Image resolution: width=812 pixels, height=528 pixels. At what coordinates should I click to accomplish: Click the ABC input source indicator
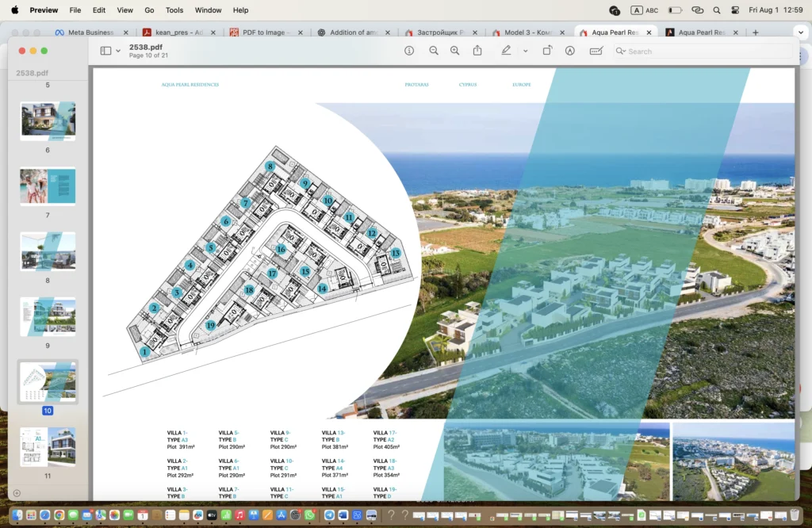pyautogui.click(x=645, y=10)
